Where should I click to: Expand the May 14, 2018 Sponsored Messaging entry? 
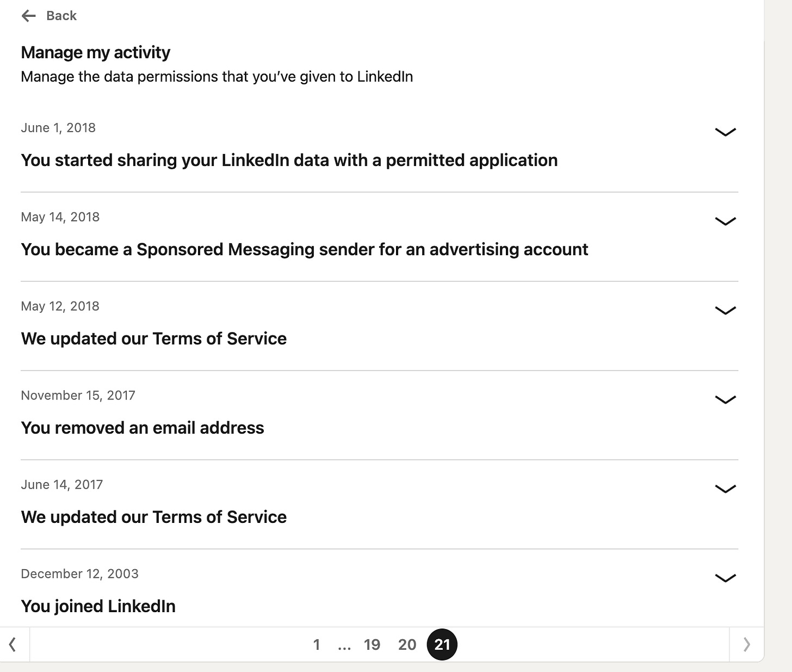tap(725, 221)
